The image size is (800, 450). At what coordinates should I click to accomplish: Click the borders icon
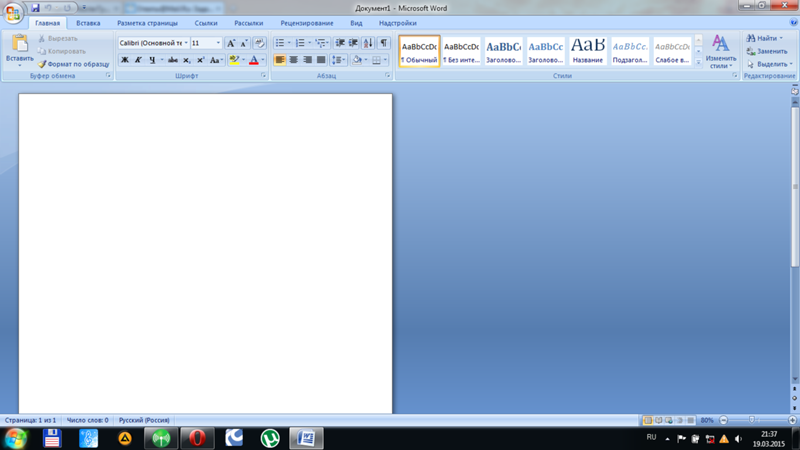pyautogui.click(x=377, y=60)
